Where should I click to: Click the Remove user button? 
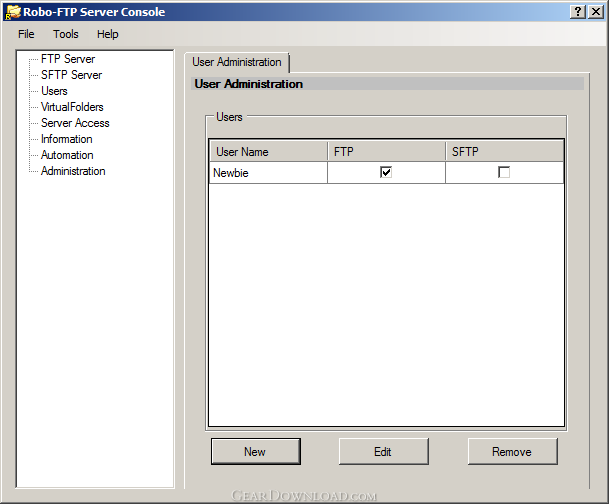512,452
